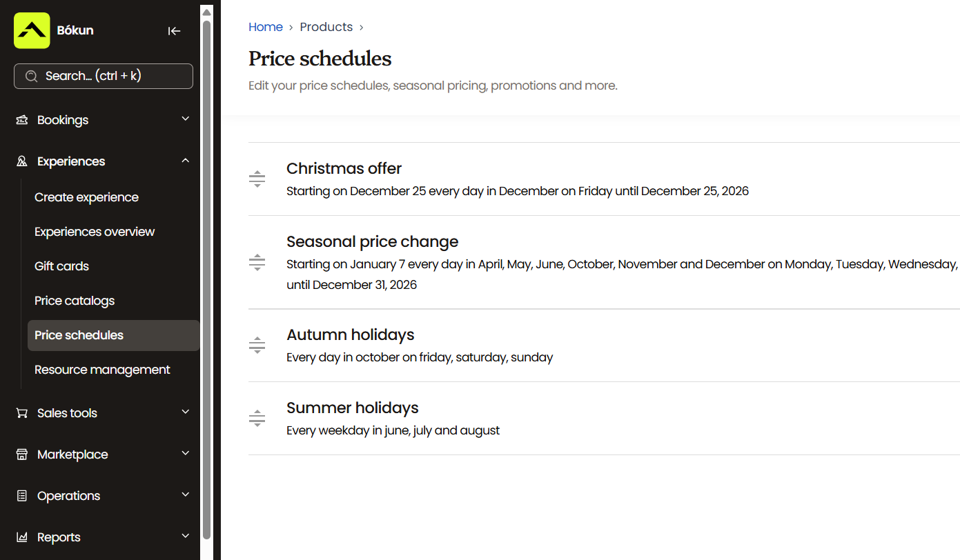Image resolution: width=960 pixels, height=560 pixels.
Task: Open Price catalogs in the sidebar
Action: coord(75,301)
